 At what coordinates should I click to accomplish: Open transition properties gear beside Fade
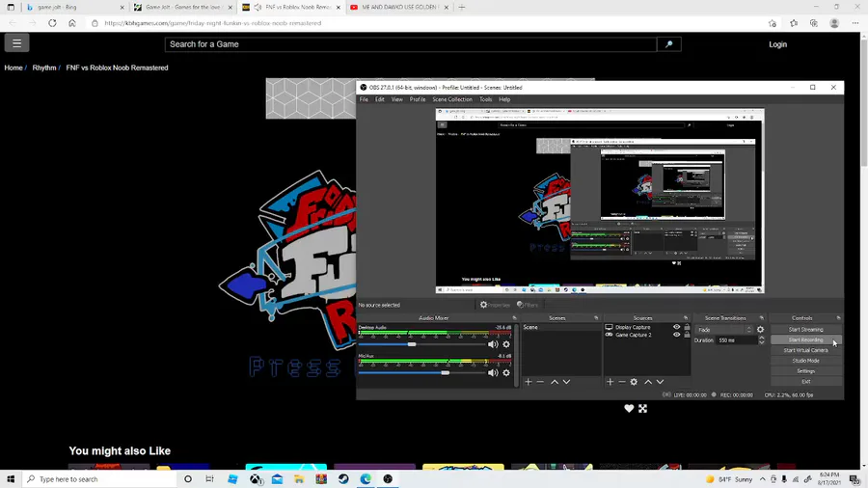(760, 330)
